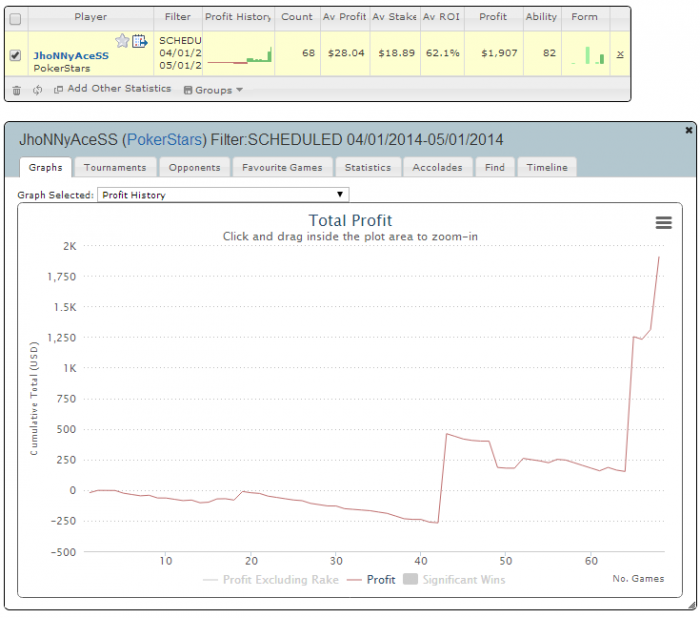The width and height of the screenshot is (700, 618).
Task: Uncheck the JhoNNyAceSS row checkbox
Action: [15, 55]
